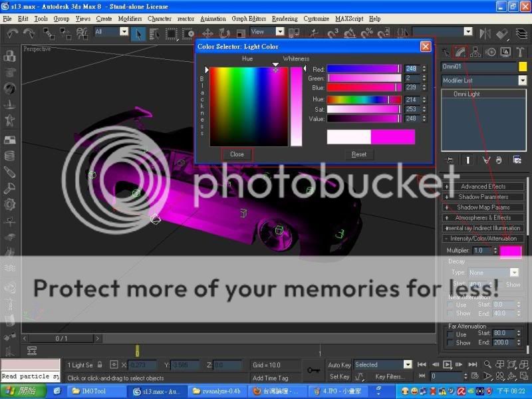
Task: Toggle the Near Attenuation Use checkbox
Action: click(451, 305)
